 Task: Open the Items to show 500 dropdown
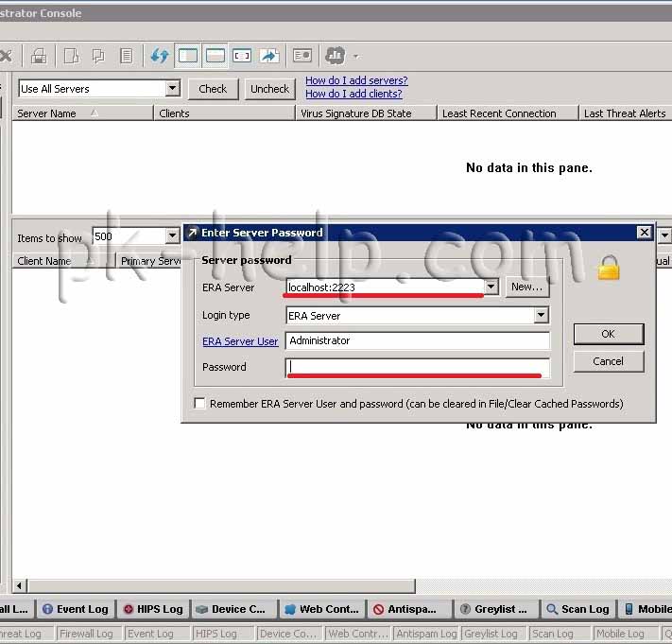(x=172, y=235)
